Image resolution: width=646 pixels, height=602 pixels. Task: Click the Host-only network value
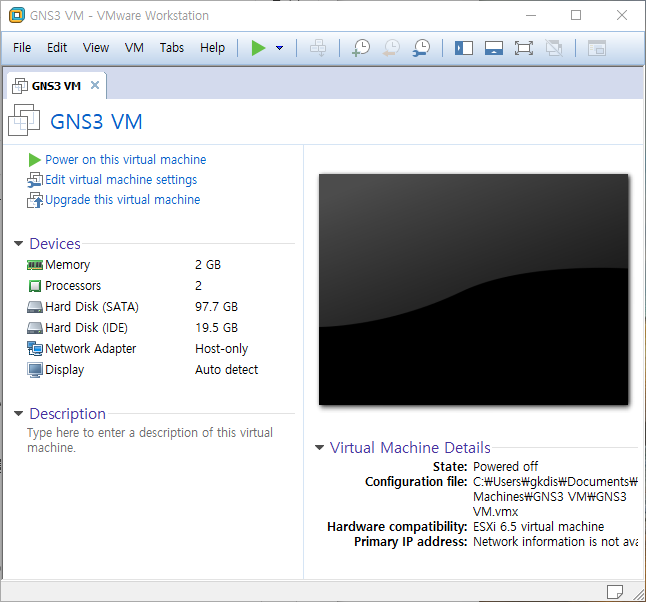[222, 349]
